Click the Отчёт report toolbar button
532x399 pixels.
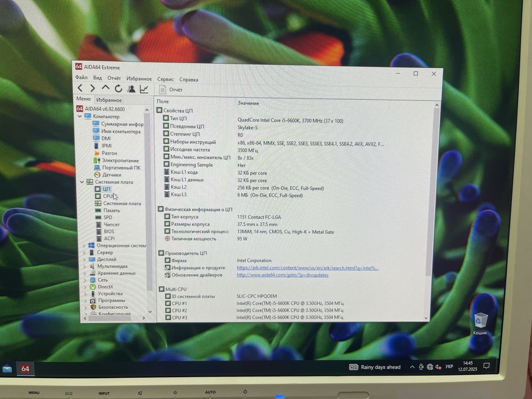coord(171,89)
